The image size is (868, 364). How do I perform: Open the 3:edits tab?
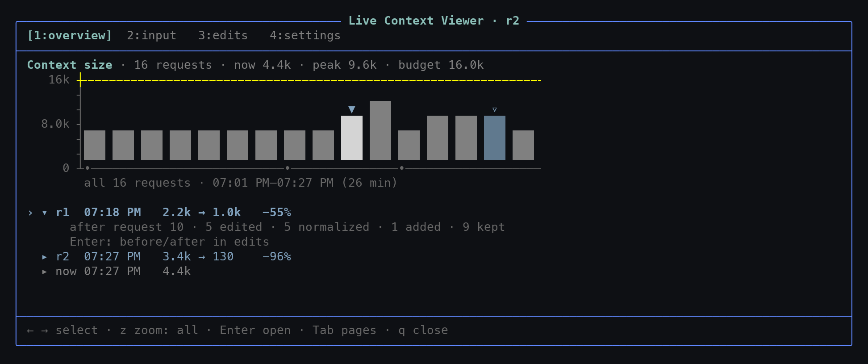pos(223,35)
